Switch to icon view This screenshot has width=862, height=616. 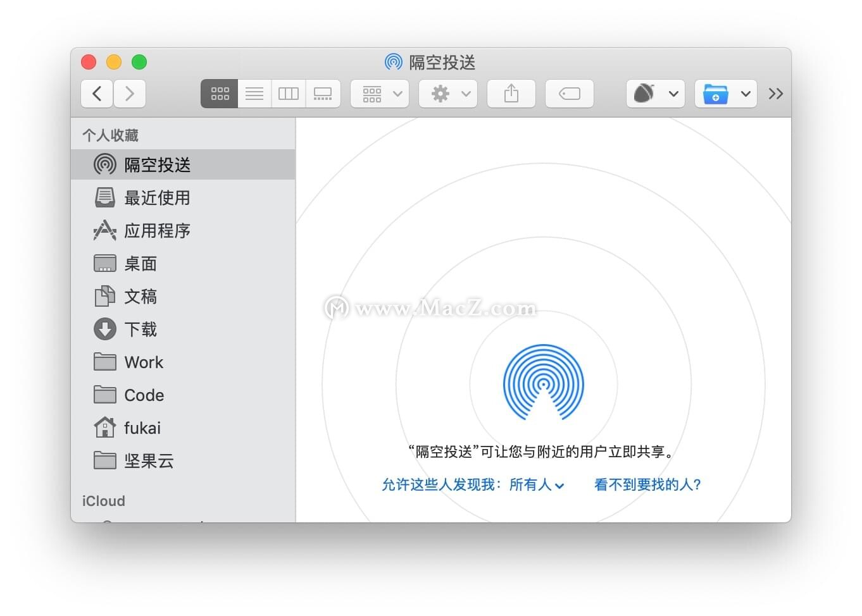click(220, 94)
